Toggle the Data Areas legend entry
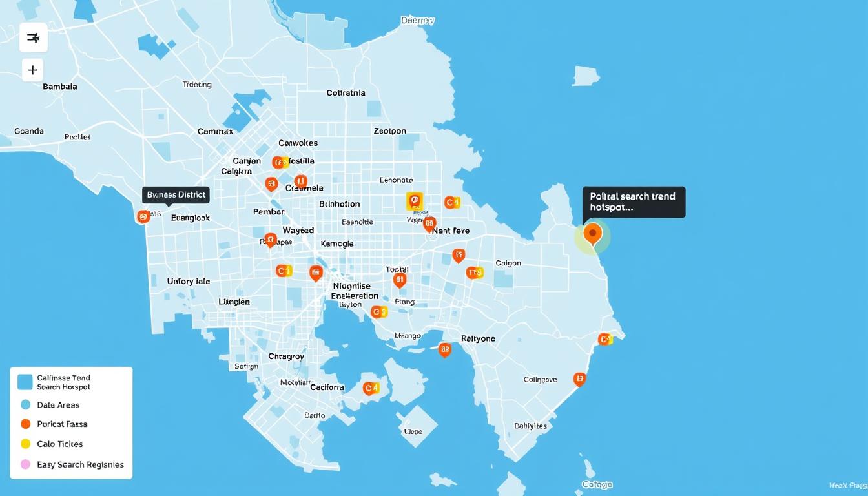 (58, 404)
